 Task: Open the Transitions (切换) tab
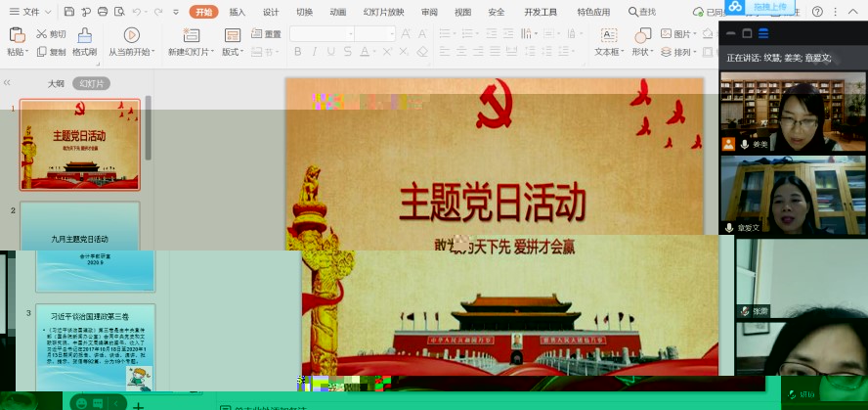point(304,12)
